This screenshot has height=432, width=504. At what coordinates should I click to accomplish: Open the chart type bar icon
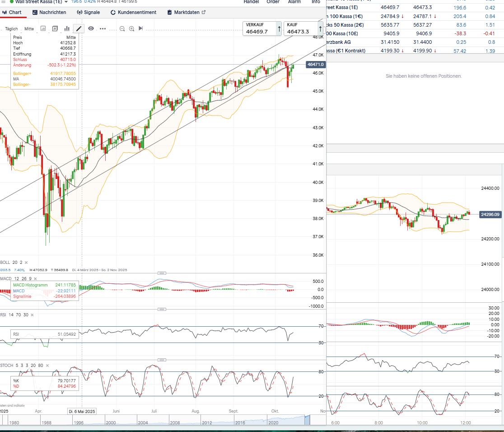[67, 29]
